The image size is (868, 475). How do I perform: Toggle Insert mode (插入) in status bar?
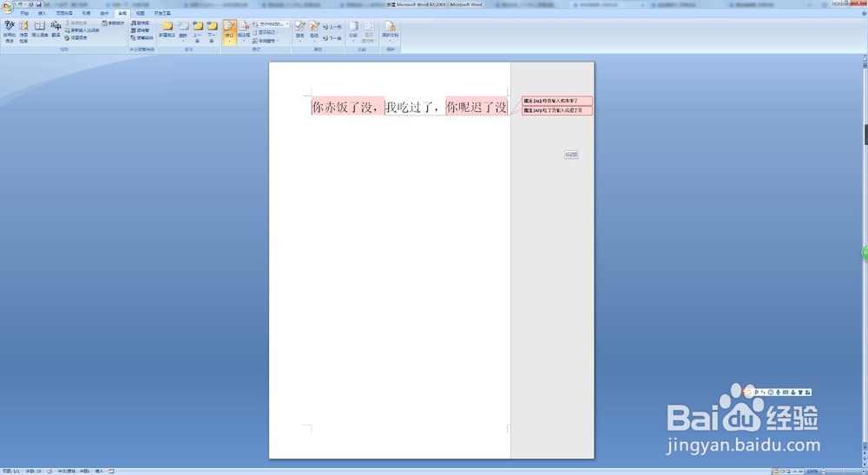99,472
